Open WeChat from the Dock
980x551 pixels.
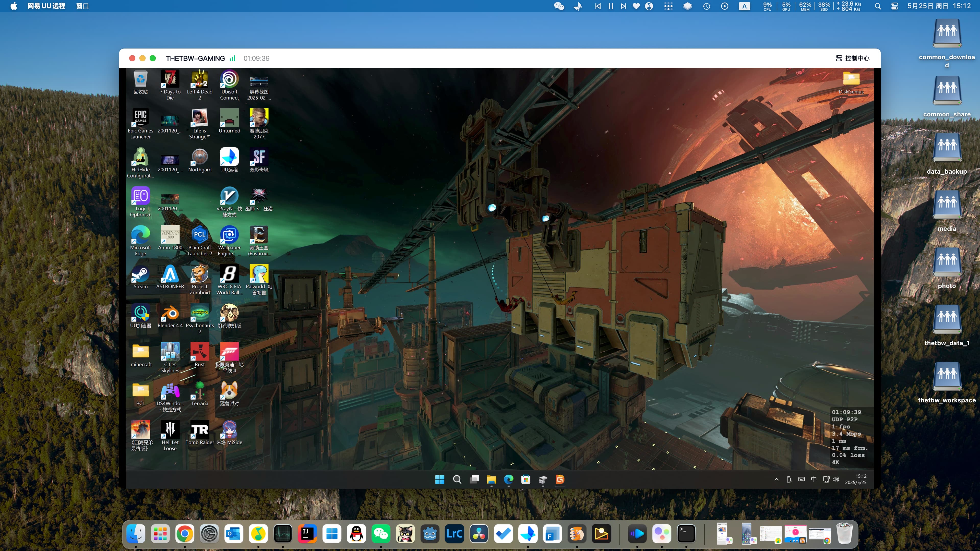[381, 533]
